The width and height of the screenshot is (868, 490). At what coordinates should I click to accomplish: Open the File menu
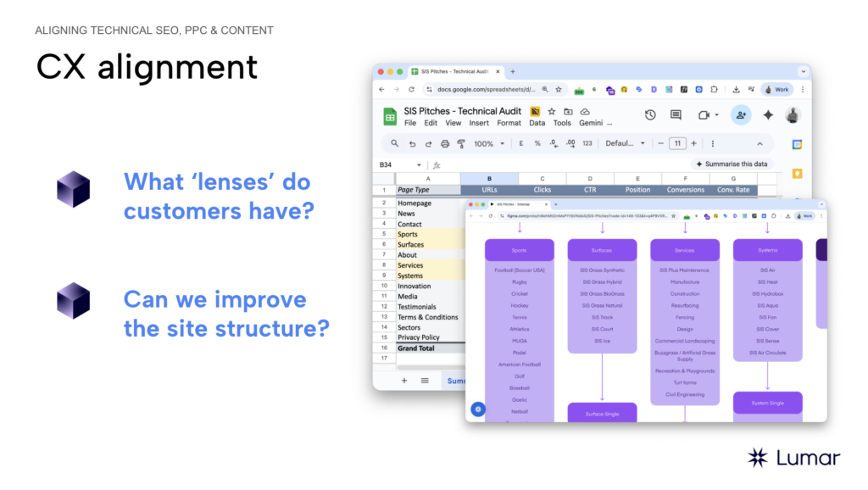(x=409, y=123)
